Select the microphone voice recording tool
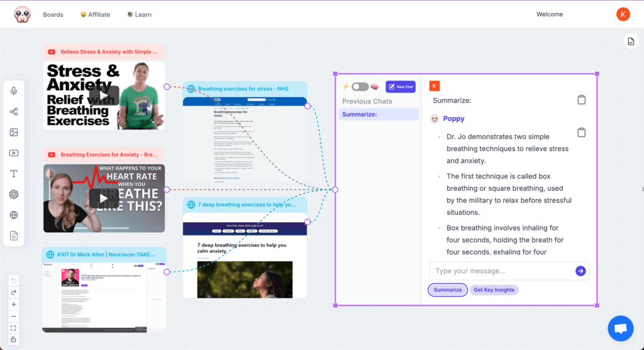The height and width of the screenshot is (350, 644). [x=14, y=91]
